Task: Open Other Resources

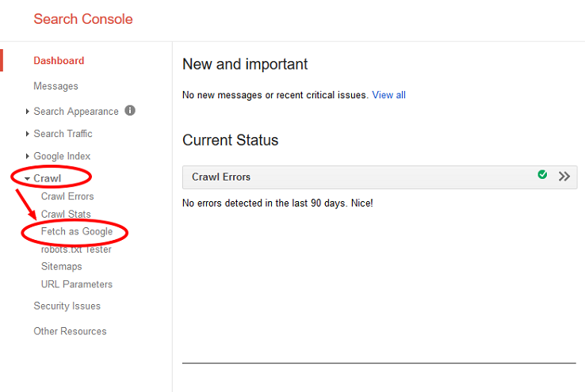Action: click(70, 331)
